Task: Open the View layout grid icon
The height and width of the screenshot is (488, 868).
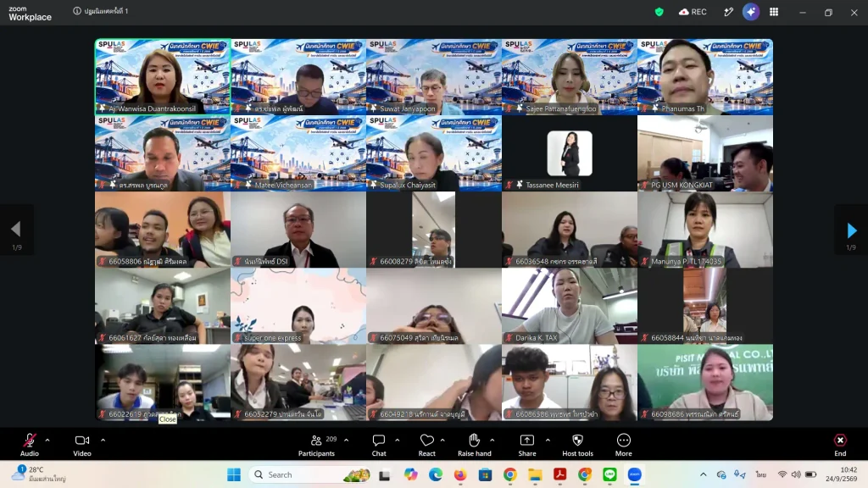Action: [x=774, y=12]
